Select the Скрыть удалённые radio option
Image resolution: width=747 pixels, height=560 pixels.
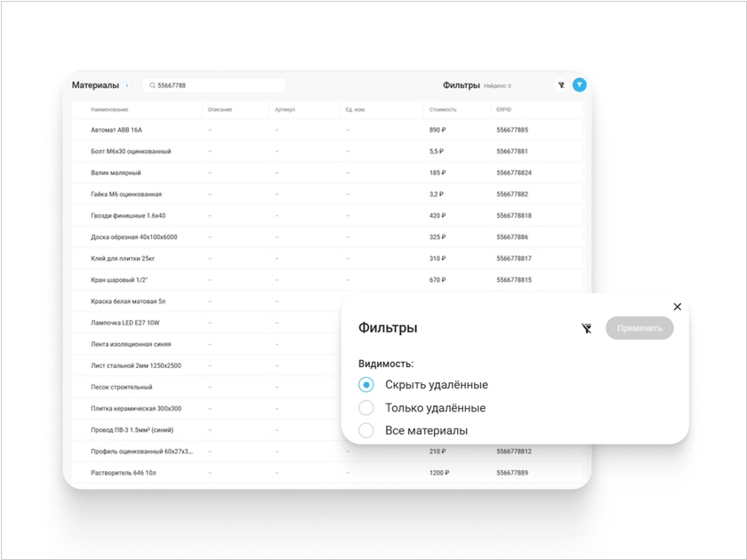click(x=366, y=385)
